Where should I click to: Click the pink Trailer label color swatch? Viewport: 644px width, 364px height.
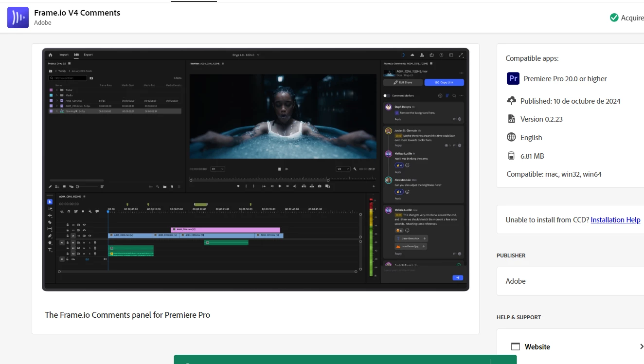(51, 90)
